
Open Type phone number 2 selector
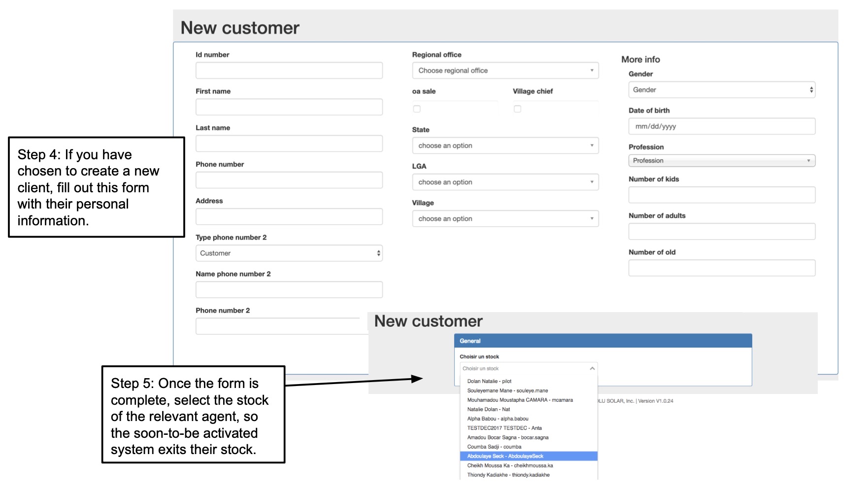coord(289,253)
